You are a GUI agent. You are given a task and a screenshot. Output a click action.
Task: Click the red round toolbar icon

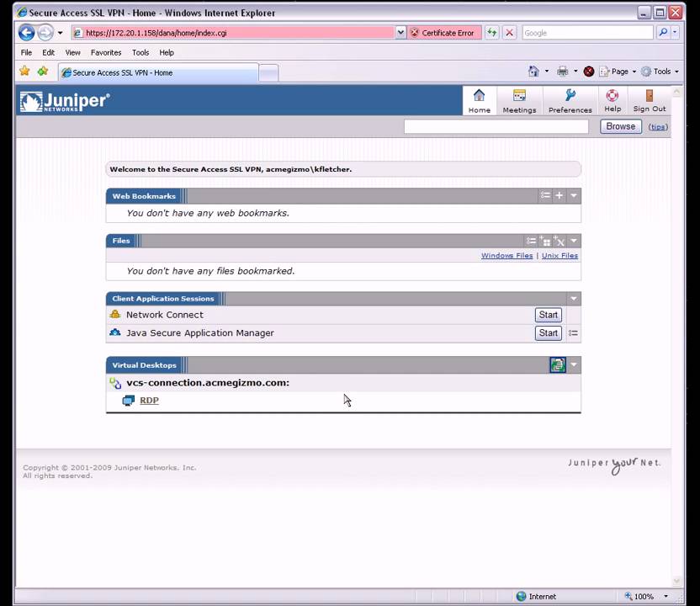tap(589, 72)
